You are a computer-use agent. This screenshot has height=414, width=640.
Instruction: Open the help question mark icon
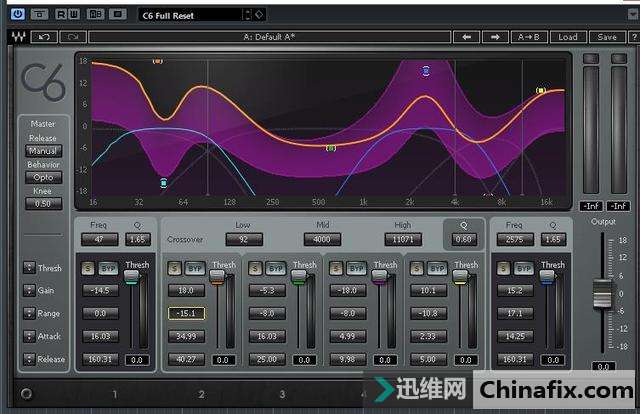point(631,37)
